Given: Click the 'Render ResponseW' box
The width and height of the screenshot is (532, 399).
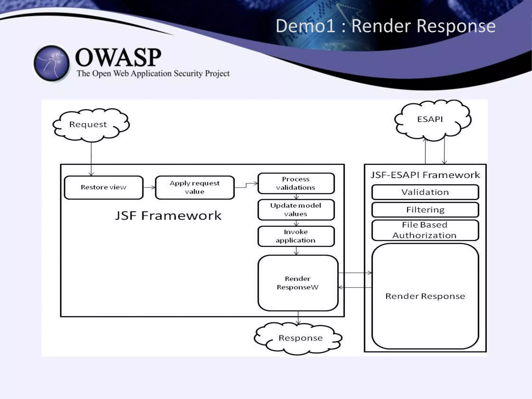Looking at the screenshot, I should pyautogui.click(x=298, y=283).
